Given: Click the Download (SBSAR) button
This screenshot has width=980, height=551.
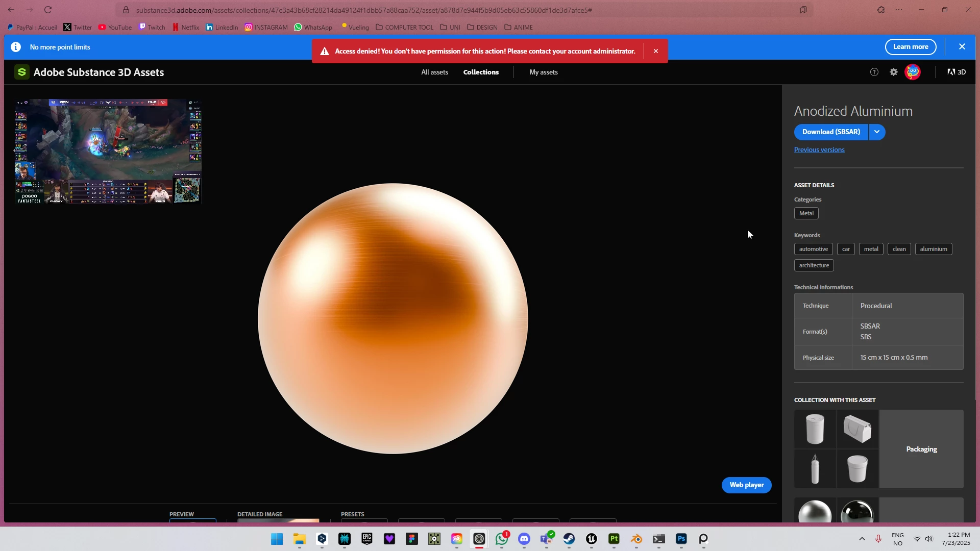Looking at the screenshot, I should tap(831, 132).
